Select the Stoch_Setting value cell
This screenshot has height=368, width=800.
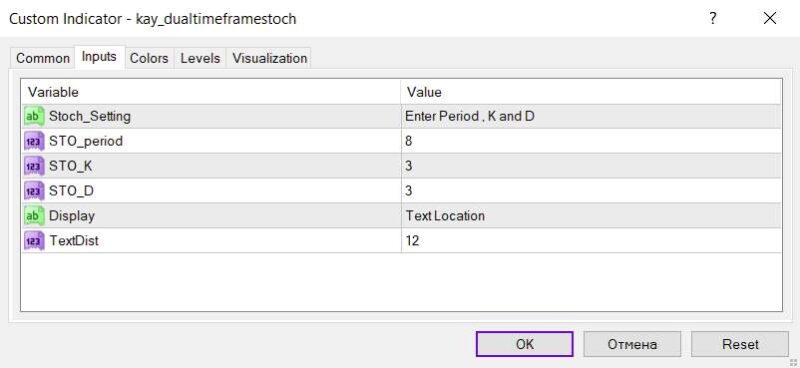(591, 116)
